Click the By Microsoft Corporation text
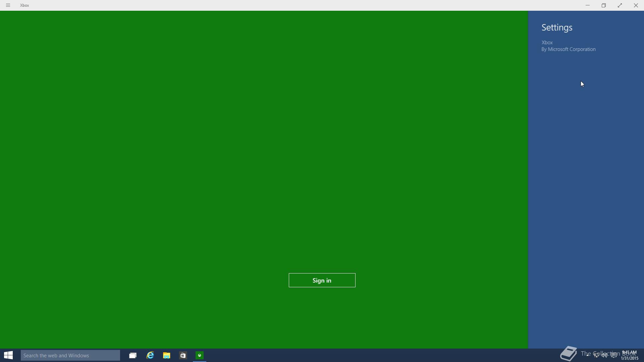Viewport: 644px width, 362px height. [x=569, y=49]
